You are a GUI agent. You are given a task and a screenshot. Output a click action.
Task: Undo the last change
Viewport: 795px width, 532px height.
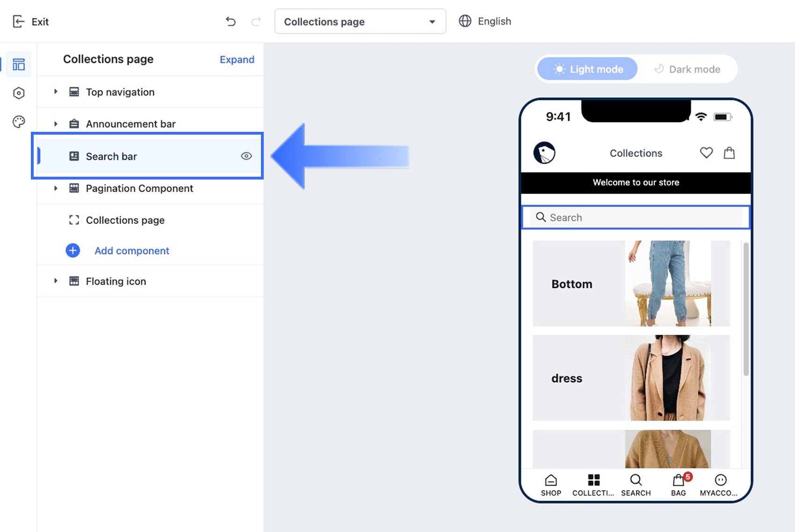point(231,22)
